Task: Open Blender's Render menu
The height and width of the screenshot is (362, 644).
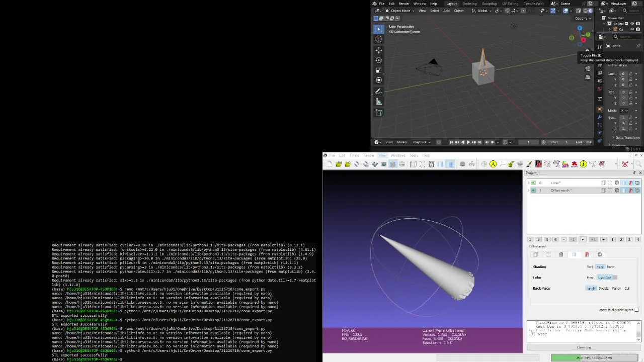Action: tap(404, 4)
